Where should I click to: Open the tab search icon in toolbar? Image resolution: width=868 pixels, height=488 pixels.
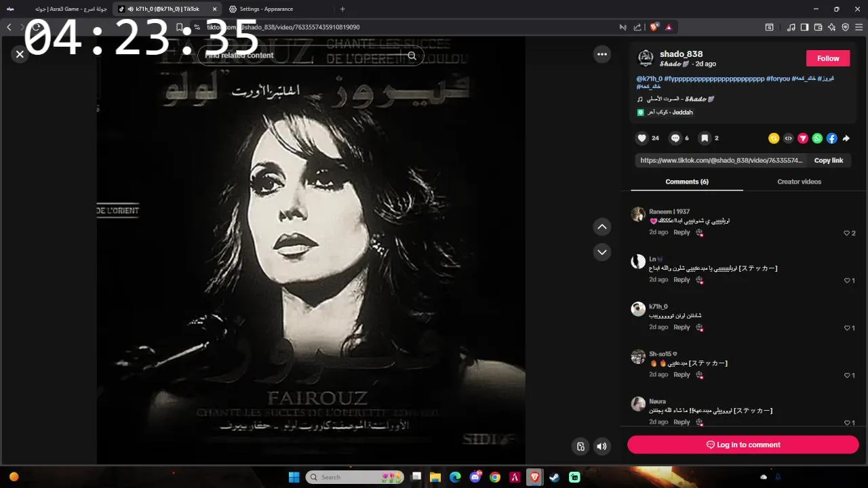coord(770,27)
